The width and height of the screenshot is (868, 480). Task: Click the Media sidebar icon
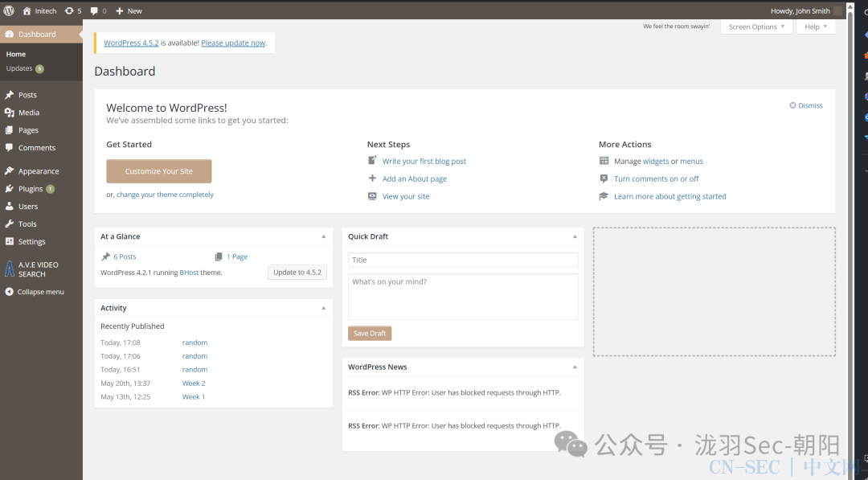click(x=10, y=113)
